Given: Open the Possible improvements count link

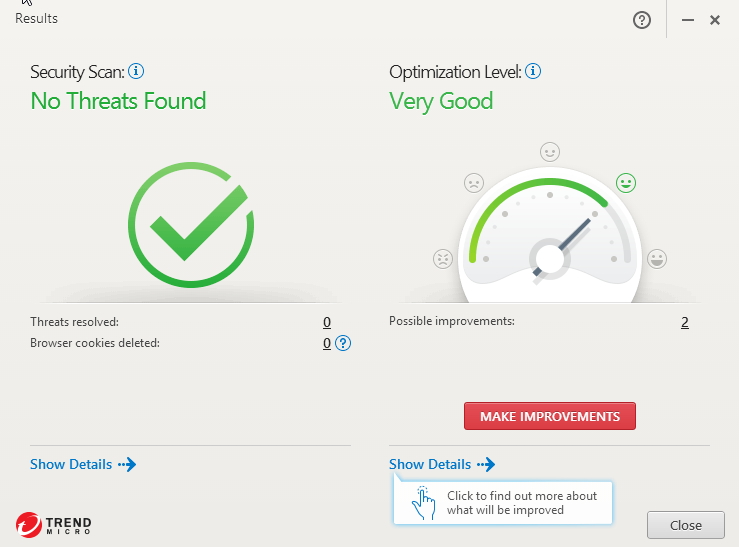Looking at the screenshot, I should (685, 322).
